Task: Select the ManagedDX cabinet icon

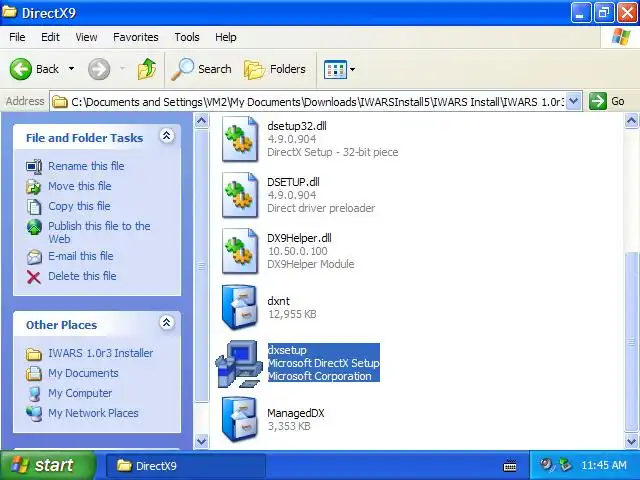Action: pyautogui.click(x=240, y=419)
